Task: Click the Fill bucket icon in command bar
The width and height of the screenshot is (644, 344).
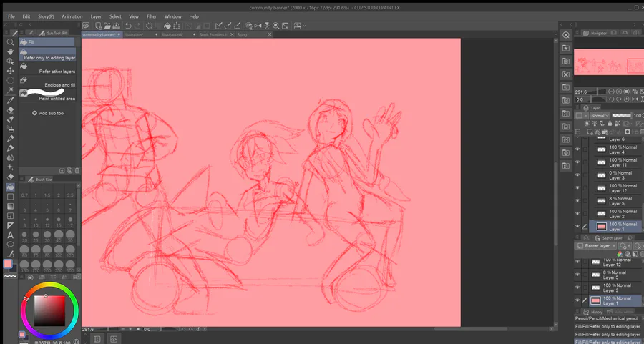Action: click(x=167, y=26)
